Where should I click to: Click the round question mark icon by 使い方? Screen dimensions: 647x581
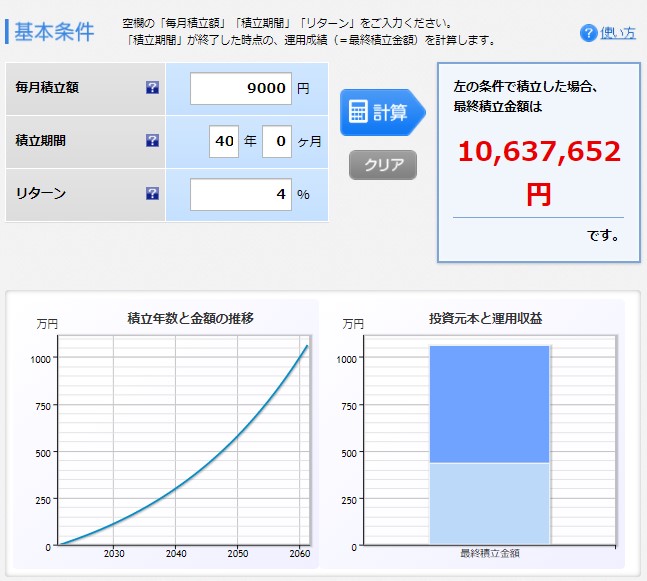tap(588, 33)
